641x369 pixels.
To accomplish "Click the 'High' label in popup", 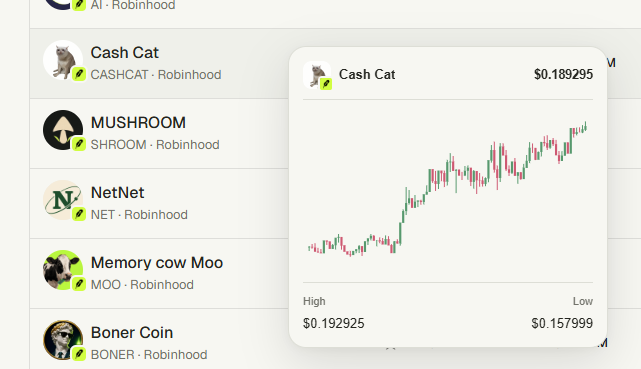I will click(x=314, y=301).
